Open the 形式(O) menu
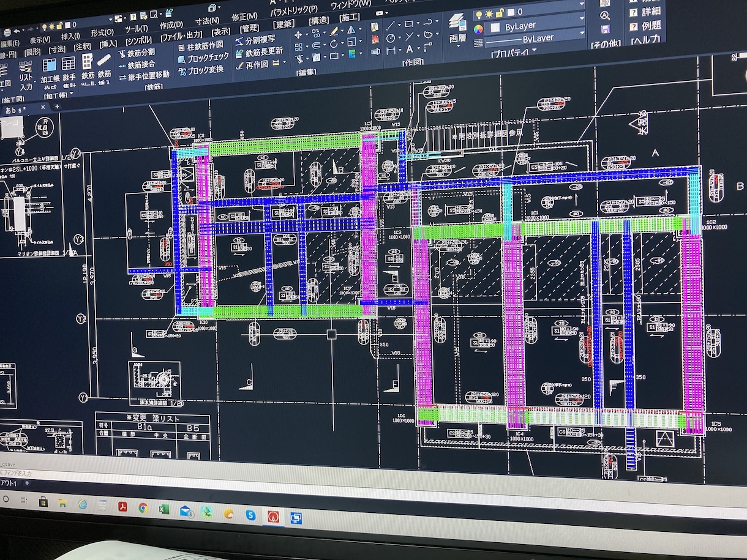This screenshot has width=747, height=560. pyautogui.click(x=102, y=32)
